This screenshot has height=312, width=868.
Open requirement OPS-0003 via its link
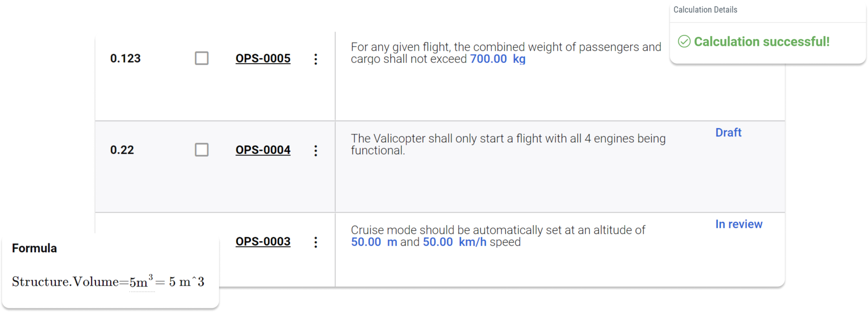263,242
